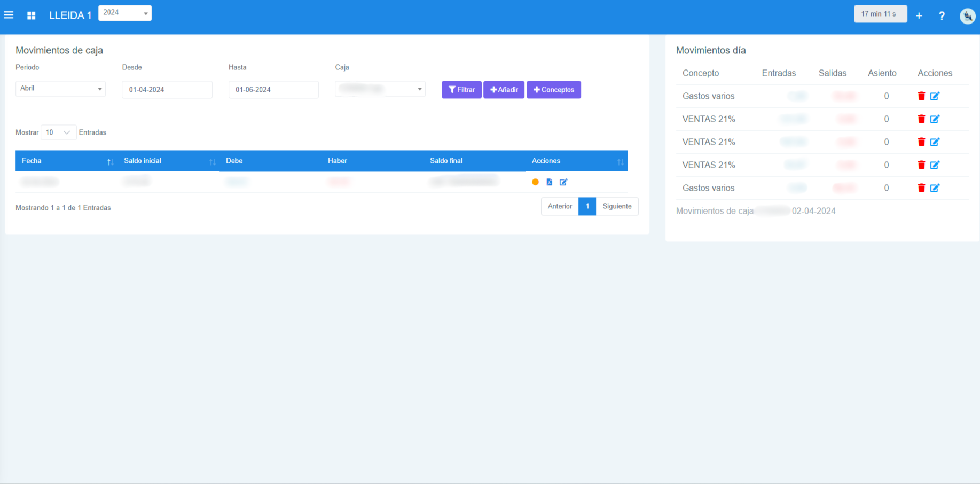The height and width of the screenshot is (484, 980).
Task: Open the user profile avatar
Action: [x=967, y=16]
